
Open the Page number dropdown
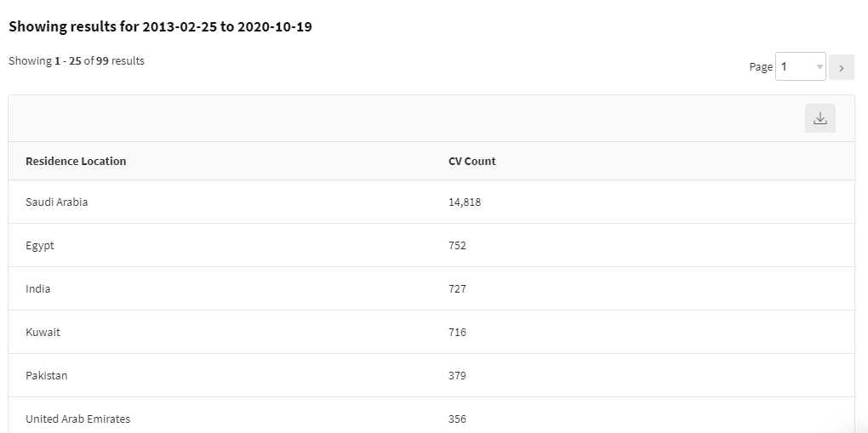click(x=801, y=67)
